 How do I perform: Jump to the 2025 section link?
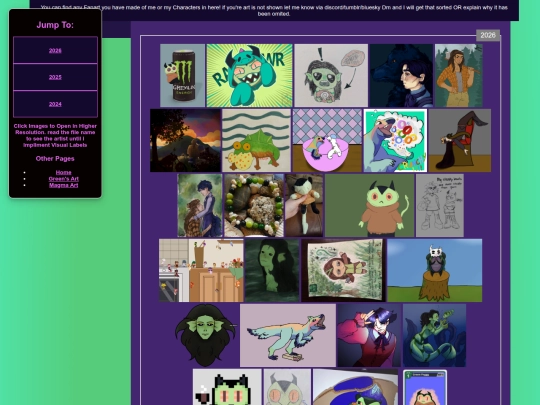click(x=55, y=77)
